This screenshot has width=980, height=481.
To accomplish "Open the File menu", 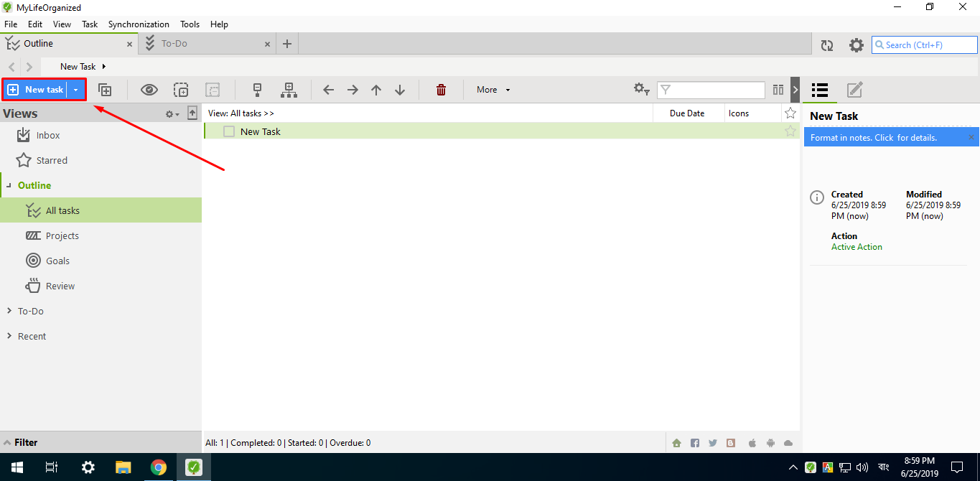I will 11,24.
